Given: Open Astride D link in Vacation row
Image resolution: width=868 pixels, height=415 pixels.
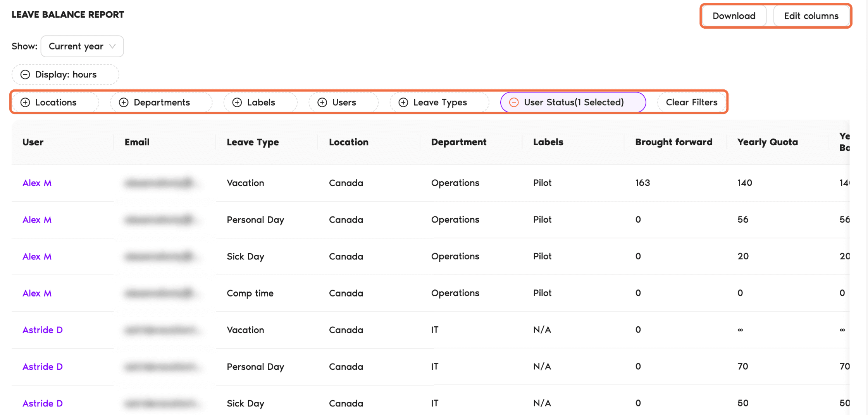Looking at the screenshot, I should [x=43, y=330].
